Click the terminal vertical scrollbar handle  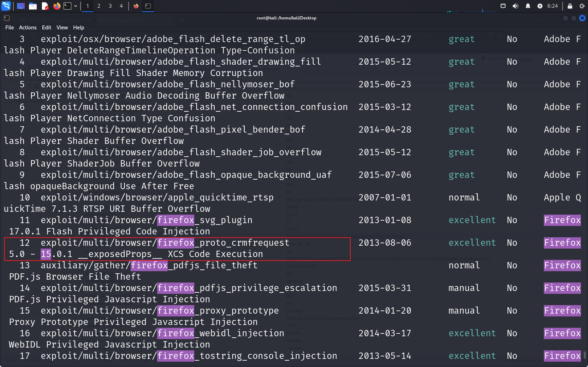585,355
